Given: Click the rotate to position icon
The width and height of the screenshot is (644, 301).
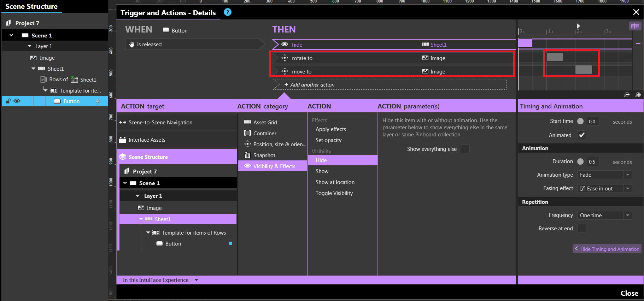Looking at the screenshot, I should (x=285, y=58).
